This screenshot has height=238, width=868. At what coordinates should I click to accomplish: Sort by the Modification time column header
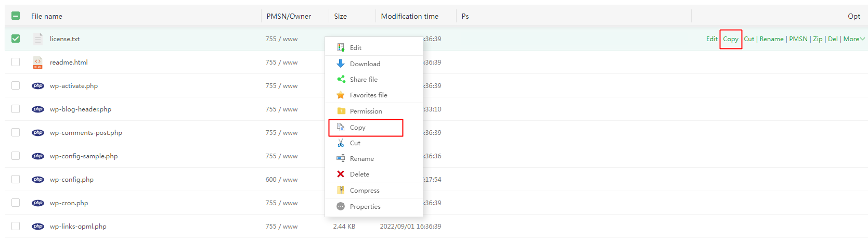pyautogui.click(x=409, y=16)
